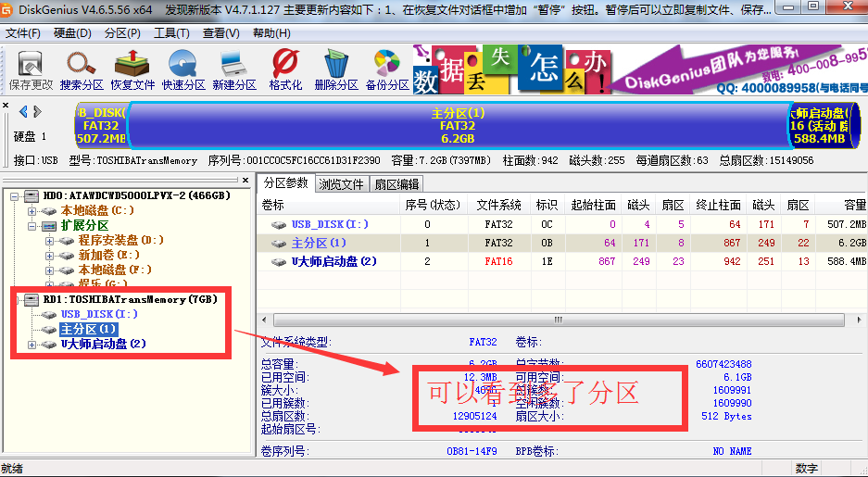Expand the 新加卷 (E:) tree node
This screenshot has height=477, width=868.
[49, 256]
